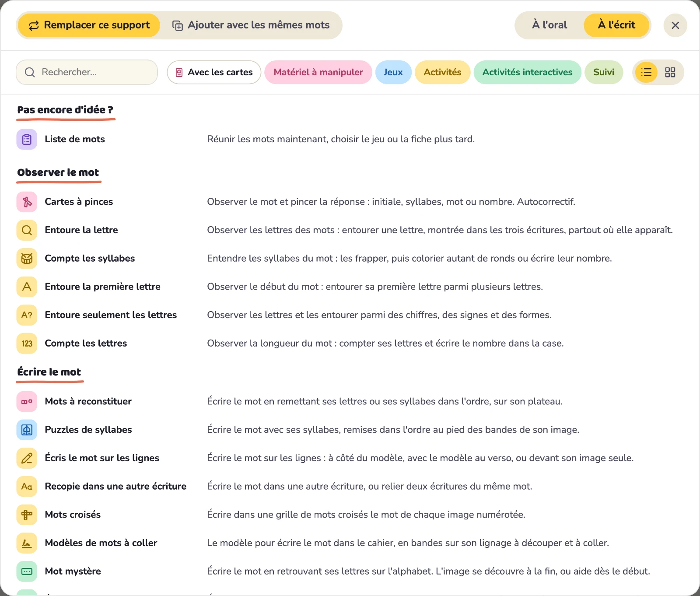The width and height of the screenshot is (700, 596).
Task: Select the Compte les lettres 123 icon
Action: (x=27, y=344)
